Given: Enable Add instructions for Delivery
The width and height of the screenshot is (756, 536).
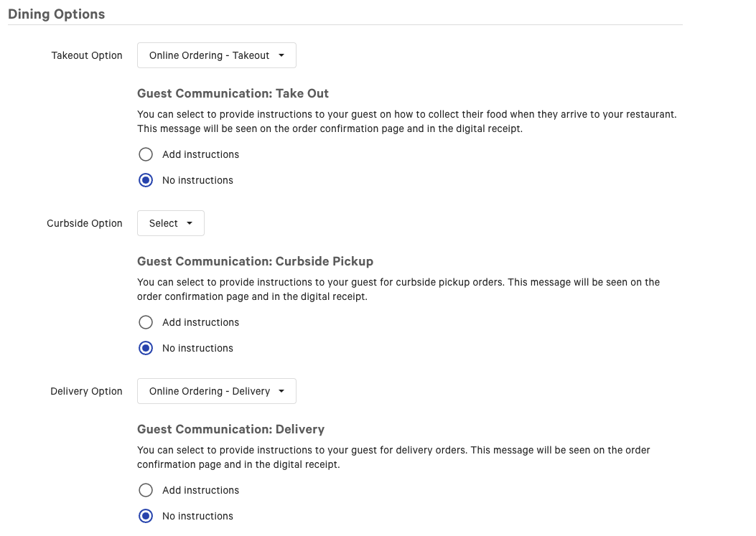Looking at the screenshot, I should [146, 490].
